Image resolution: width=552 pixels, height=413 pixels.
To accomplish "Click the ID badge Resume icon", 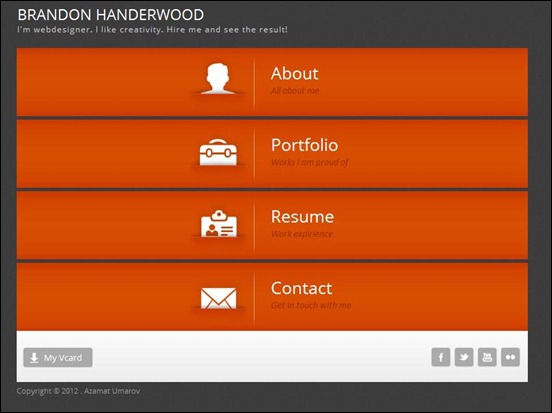I will coord(219,224).
